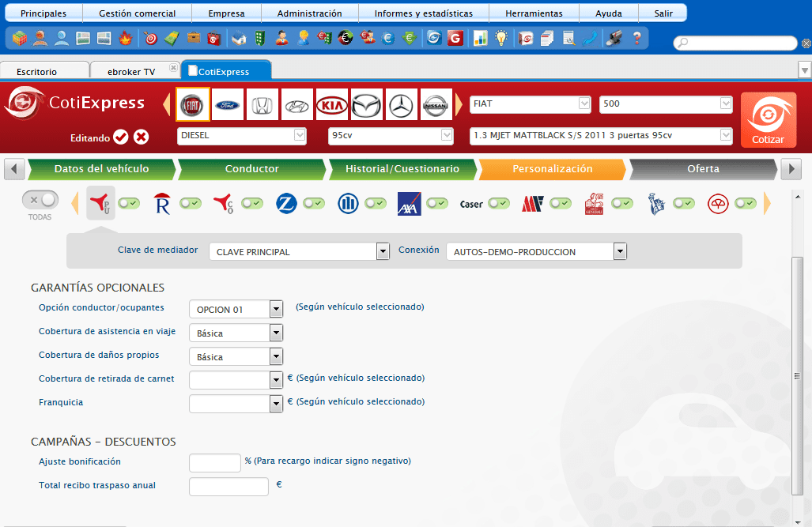Viewport: 812px width, 527px height.
Task: Open the Gestión comercial menu
Action: (138, 13)
